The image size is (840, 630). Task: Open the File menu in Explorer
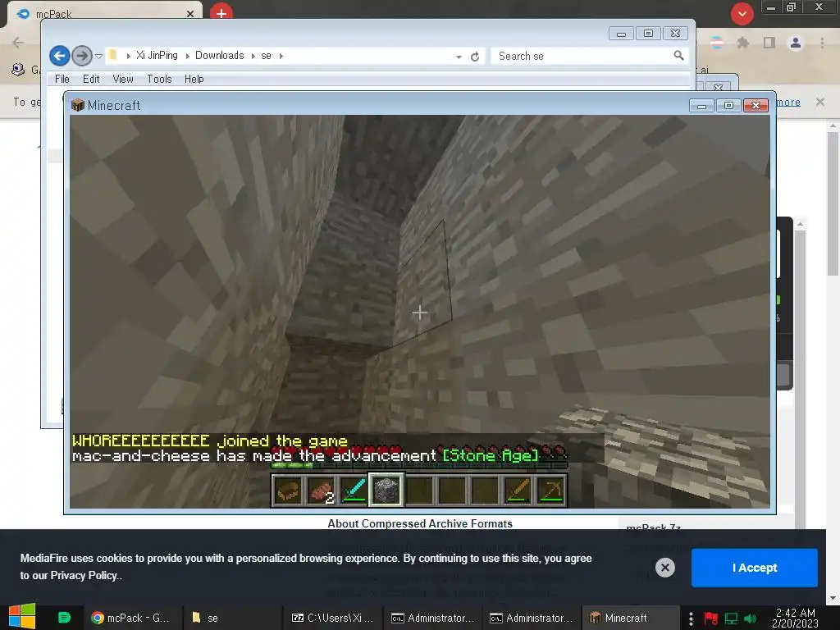[x=62, y=80]
